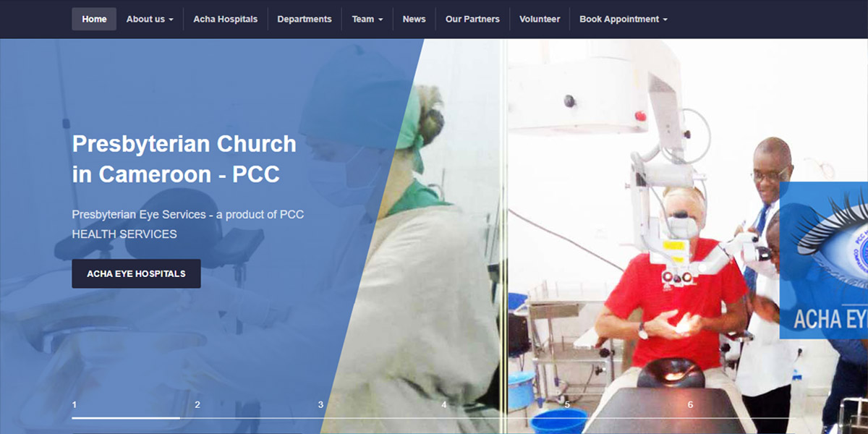
Task: Jump to slide 1 in the carousel
Action: [75, 404]
